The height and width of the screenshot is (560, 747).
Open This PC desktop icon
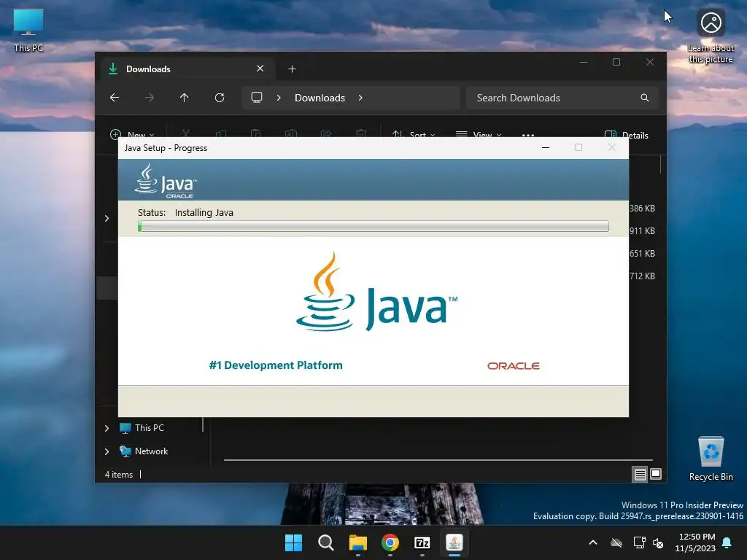point(28,31)
